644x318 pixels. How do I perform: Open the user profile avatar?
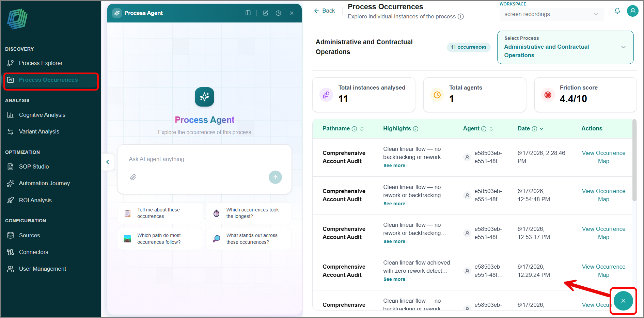(633, 11)
